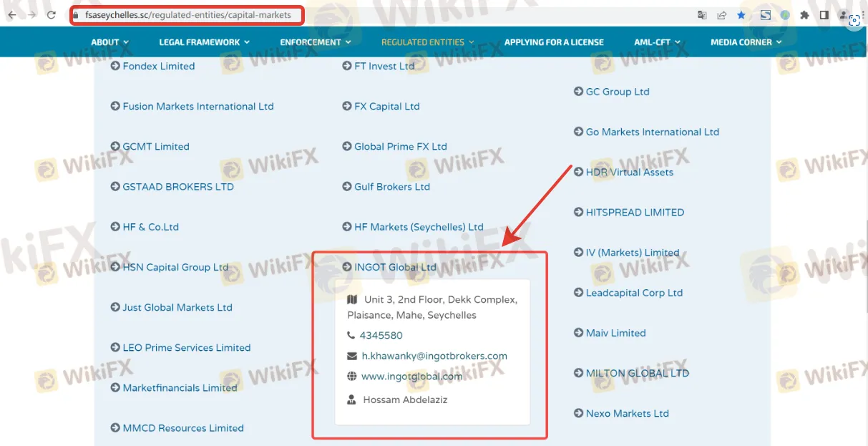This screenshot has width=868, height=446.
Task: Open Go Markets International Ltd entry
Action: coord(653,132)
